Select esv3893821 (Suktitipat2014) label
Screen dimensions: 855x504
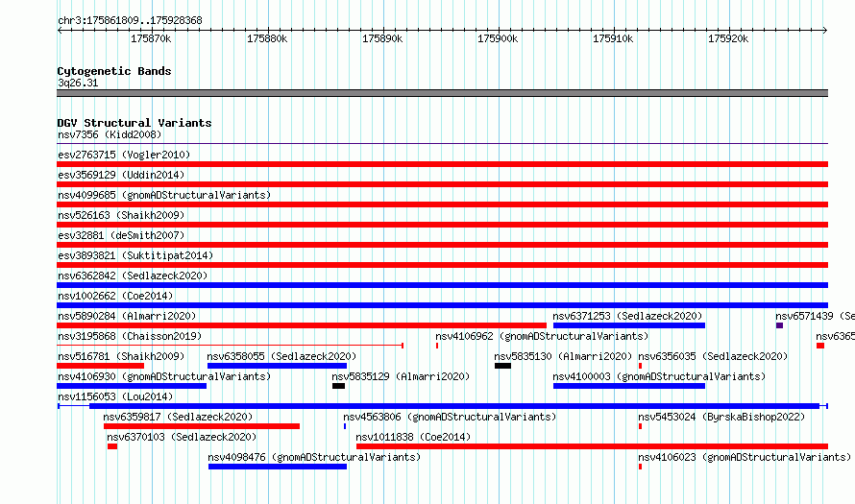point(135,255)
